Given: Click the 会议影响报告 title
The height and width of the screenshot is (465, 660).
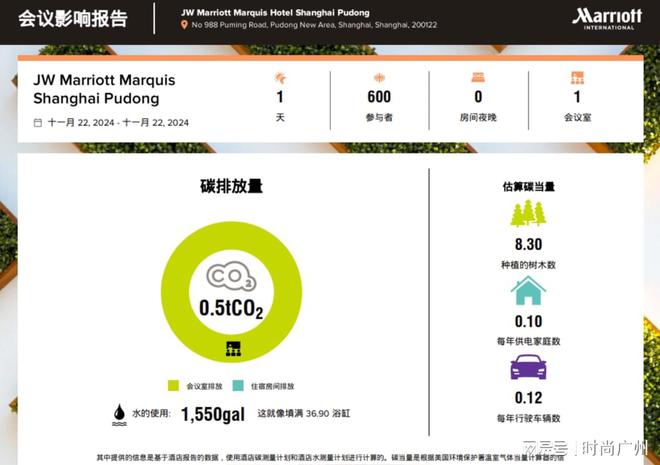Looking at the screenshot, I should (73, 19).
